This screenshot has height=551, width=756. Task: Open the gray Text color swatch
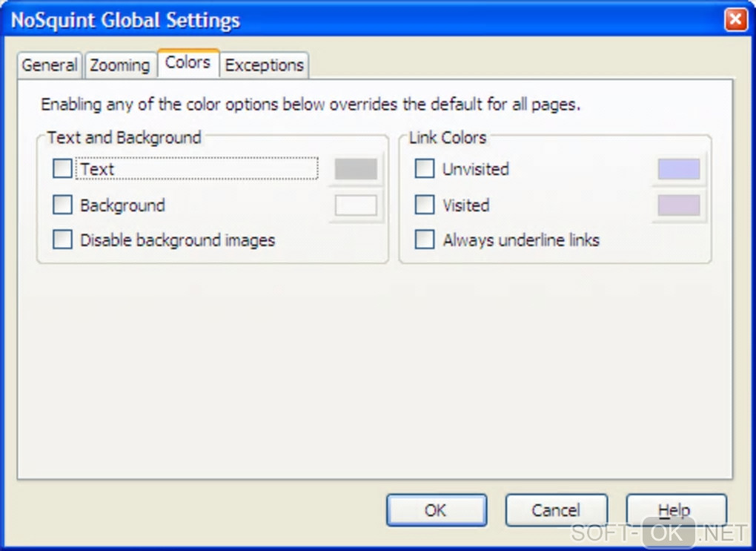356,169
